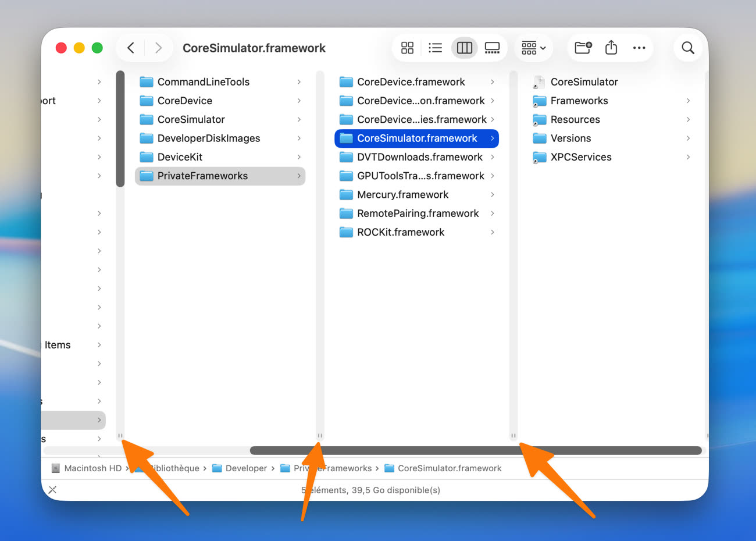Select the Mercury.framework folder
This screenshot has width=756, height=541.
pyautogui.click(x=402, y=195)
